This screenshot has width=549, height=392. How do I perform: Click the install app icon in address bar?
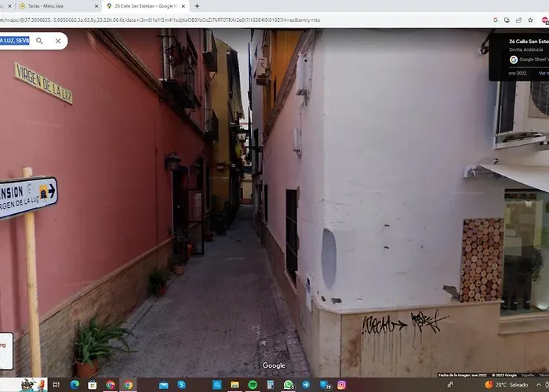(507, 20)
